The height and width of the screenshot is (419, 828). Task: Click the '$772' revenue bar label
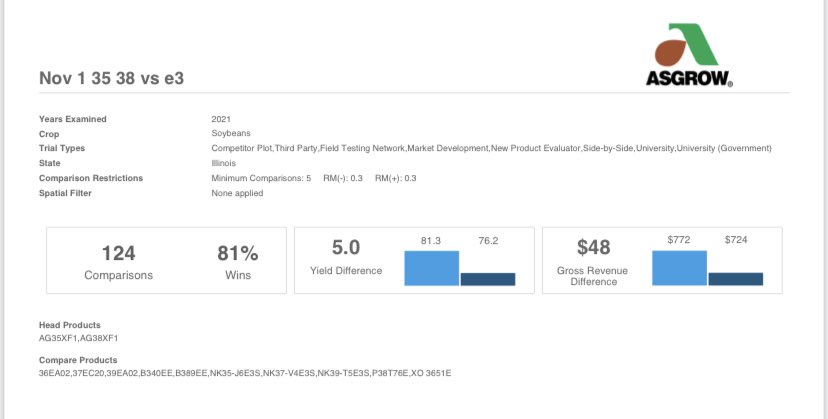point(679,240)
